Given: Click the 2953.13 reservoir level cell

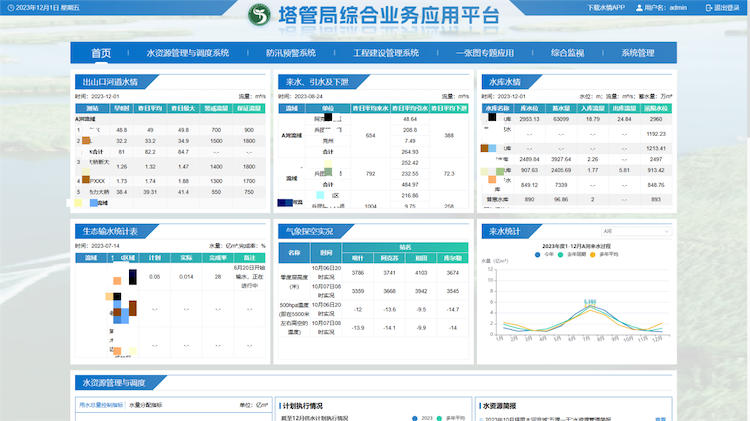Looking at the screenshot, I should coord(529,119).
